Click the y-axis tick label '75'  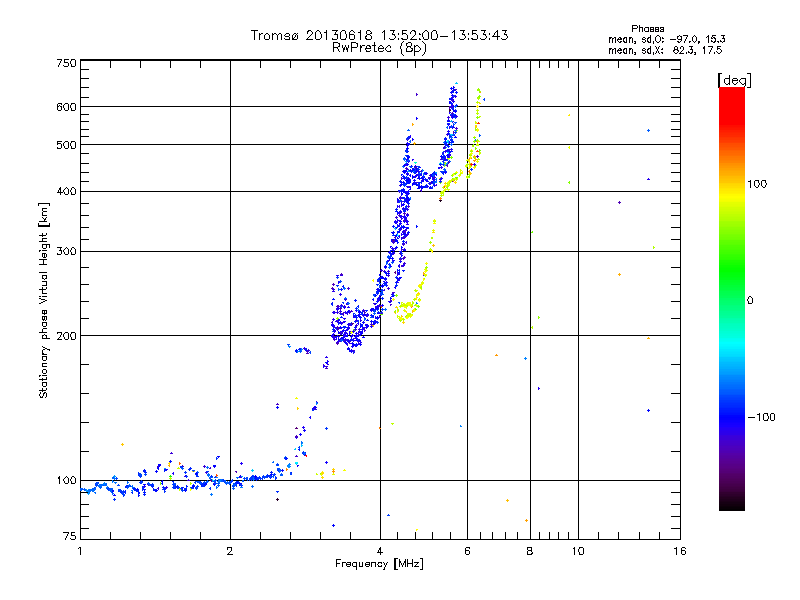point(70,536)
